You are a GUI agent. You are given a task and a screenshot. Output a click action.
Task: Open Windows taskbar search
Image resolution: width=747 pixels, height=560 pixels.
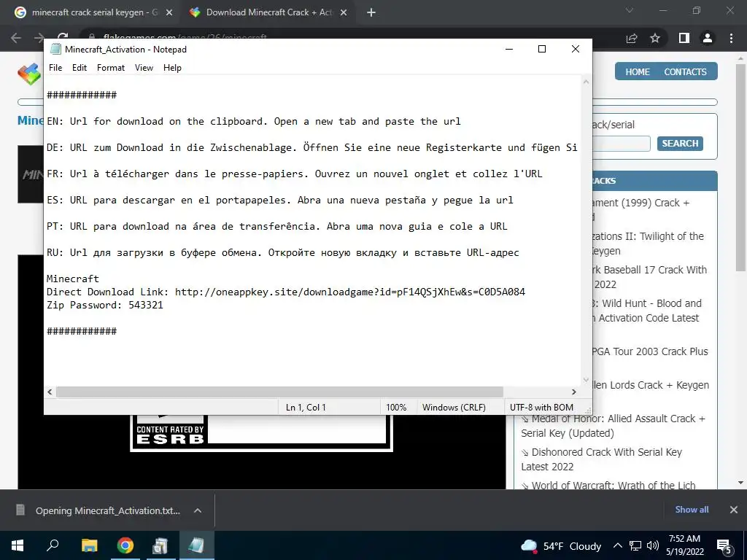click(53, 545)
